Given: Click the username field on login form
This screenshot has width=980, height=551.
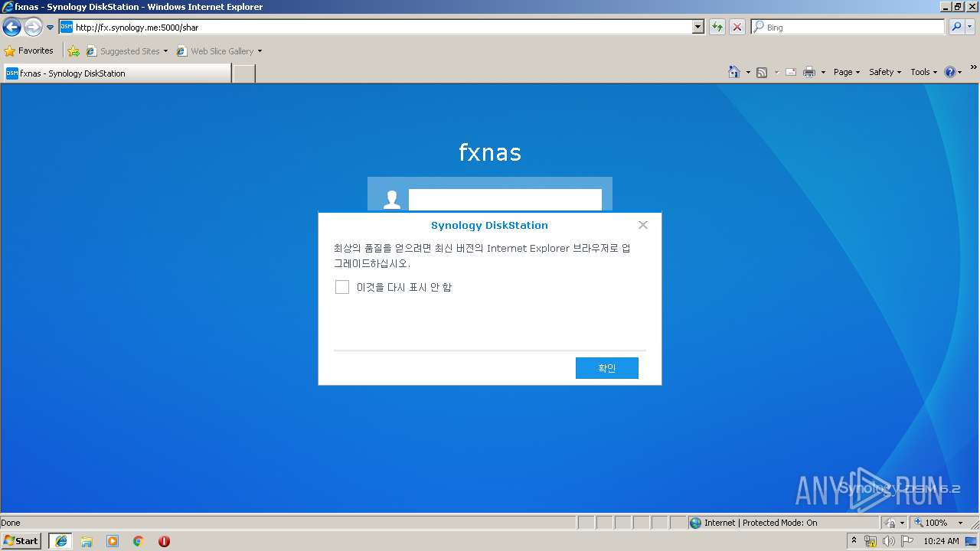Looking at the screenshot, I should point(505,200).
